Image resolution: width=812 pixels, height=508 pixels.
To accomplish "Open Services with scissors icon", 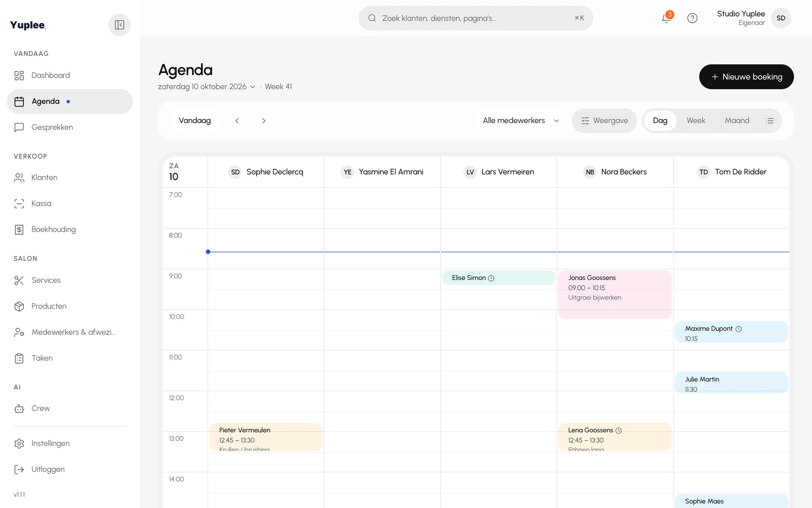I will pyautogui.click(x=70, y=280).
